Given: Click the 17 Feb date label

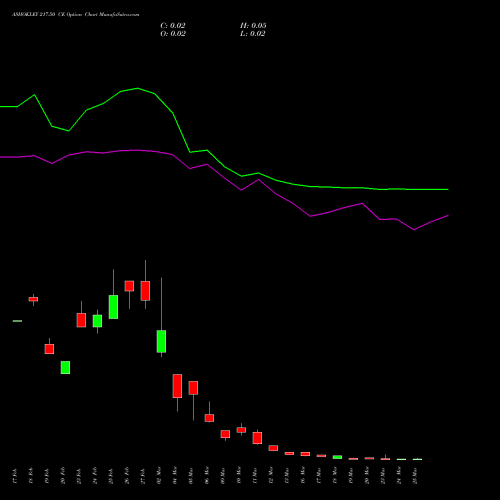Looking at the screenshot, I should click(15, 476).
